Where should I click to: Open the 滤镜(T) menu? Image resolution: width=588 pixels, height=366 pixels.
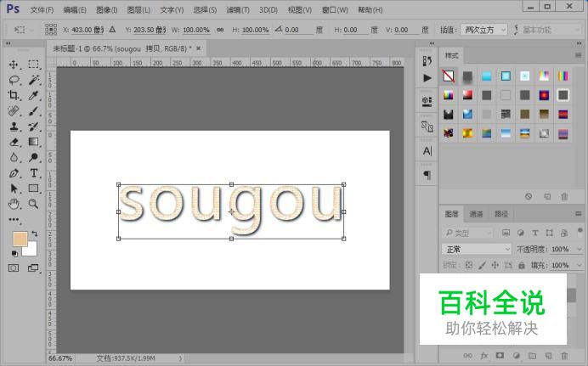click(238, 10)
